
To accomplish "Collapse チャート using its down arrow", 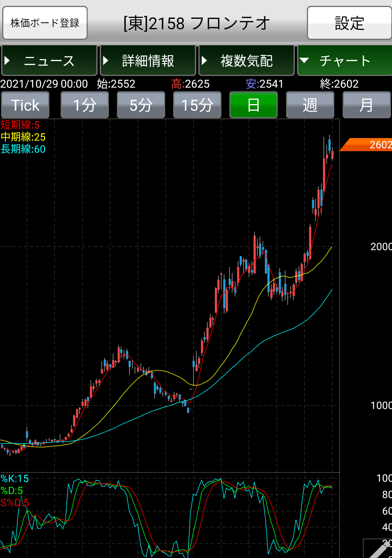I will click(304, 61).
